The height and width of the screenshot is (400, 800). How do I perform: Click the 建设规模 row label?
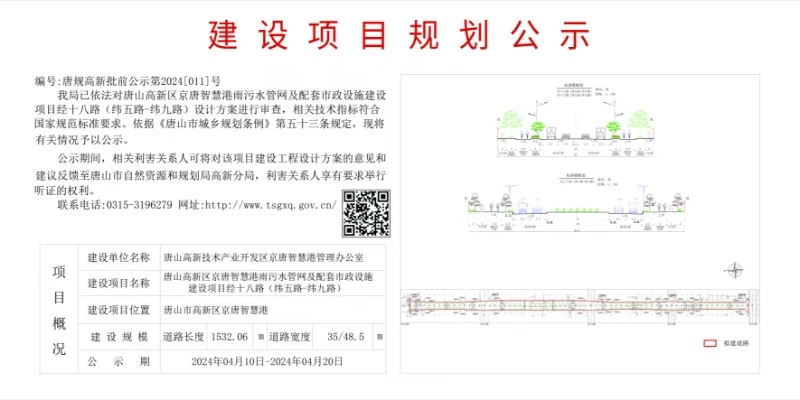118,337
